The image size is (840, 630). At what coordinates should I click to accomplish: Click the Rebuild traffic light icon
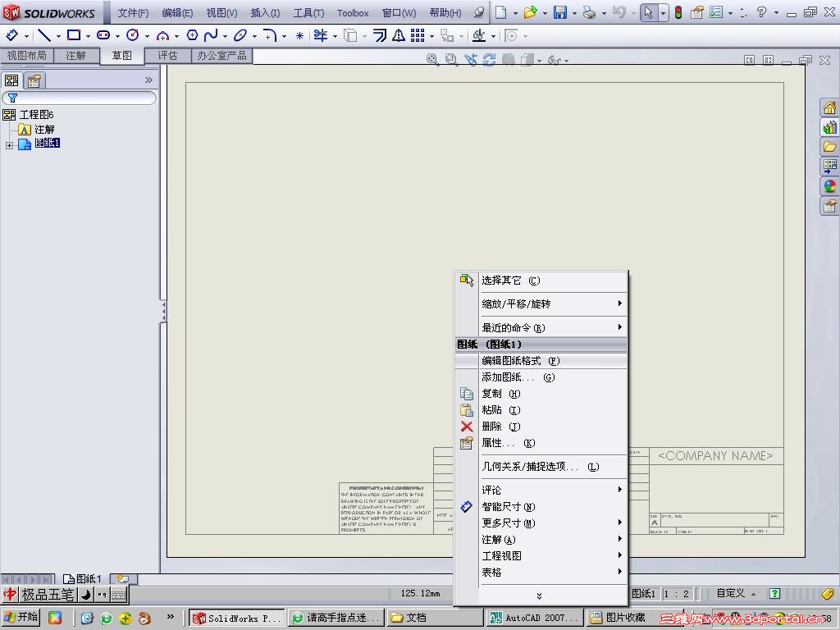click(x=678, y=12)
